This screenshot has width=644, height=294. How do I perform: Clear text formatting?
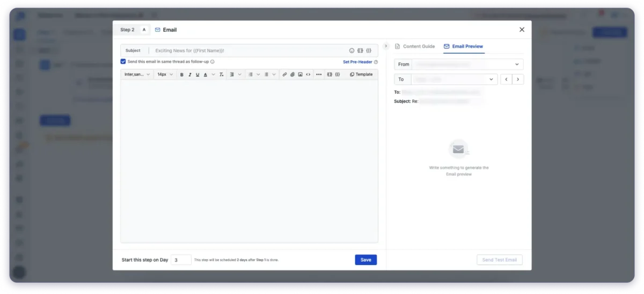(x=221, y=75)
